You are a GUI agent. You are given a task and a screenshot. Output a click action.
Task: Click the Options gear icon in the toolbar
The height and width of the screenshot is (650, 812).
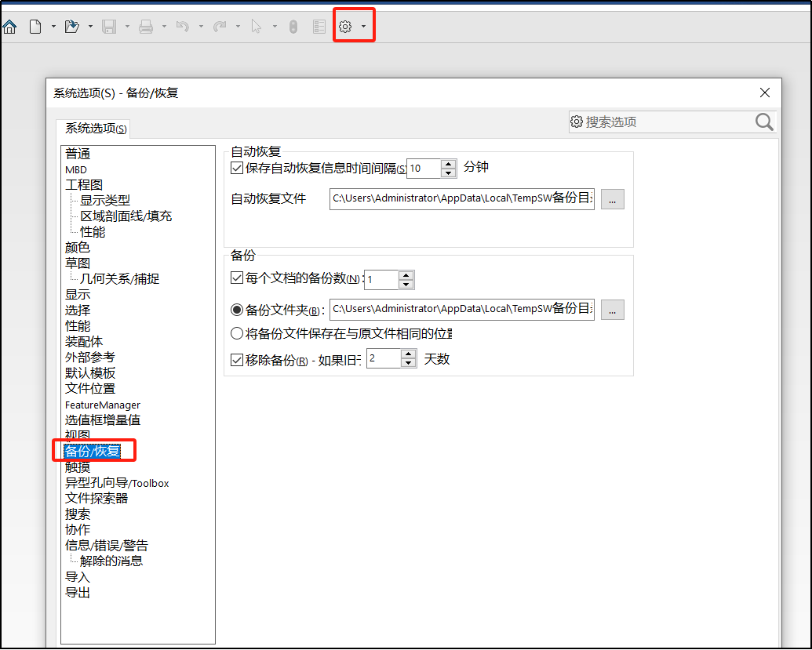tap(344, 27)
